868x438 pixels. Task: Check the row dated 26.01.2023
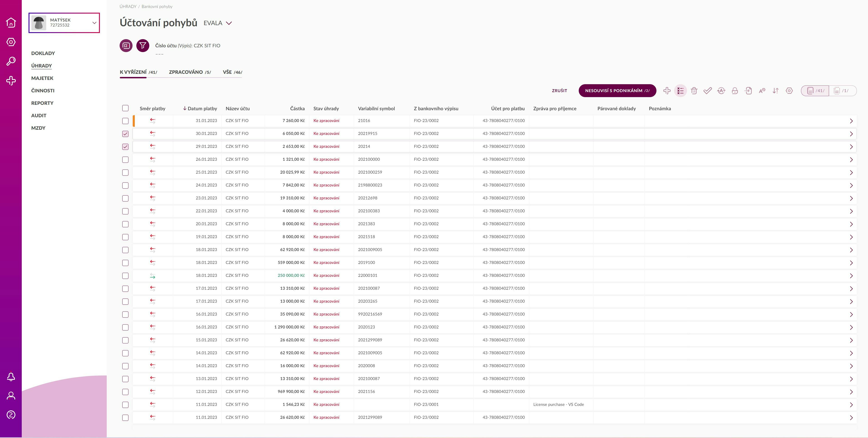125,160
